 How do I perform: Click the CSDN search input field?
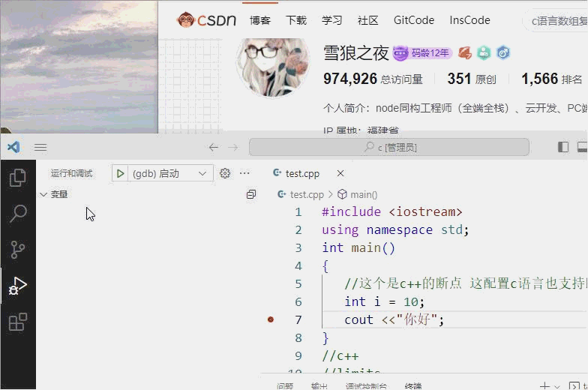tap(555, 21)
